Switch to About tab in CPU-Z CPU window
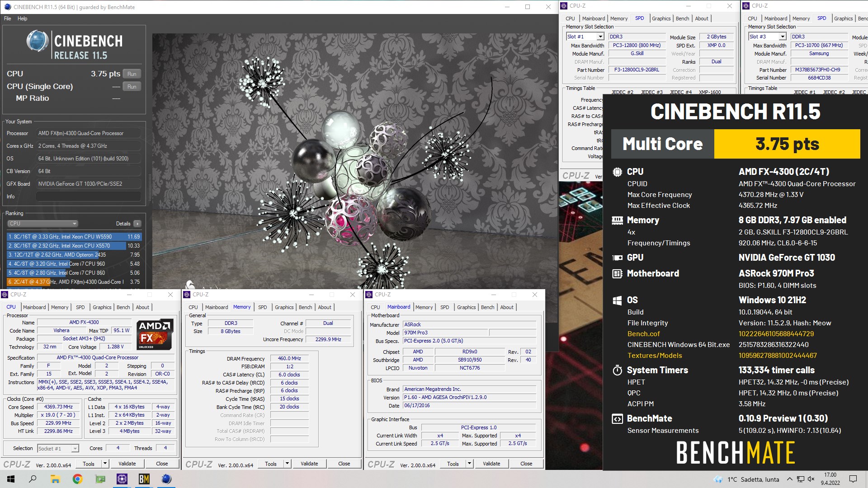868x488 pixels. (x=142, y=307)
